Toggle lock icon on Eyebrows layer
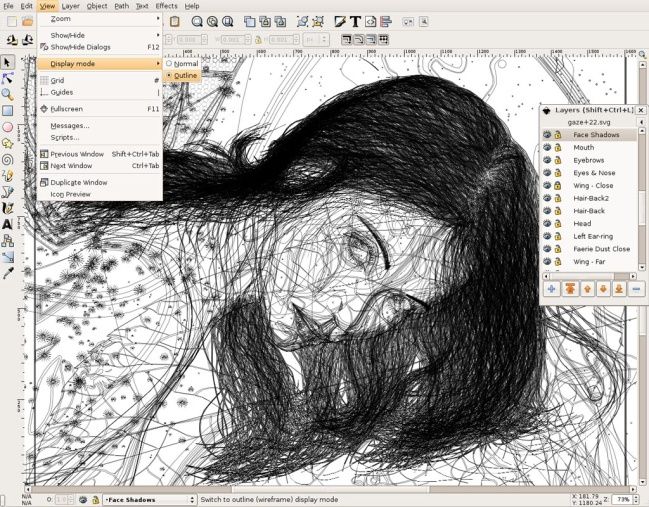649x507 pixels. tap(559, 160)
